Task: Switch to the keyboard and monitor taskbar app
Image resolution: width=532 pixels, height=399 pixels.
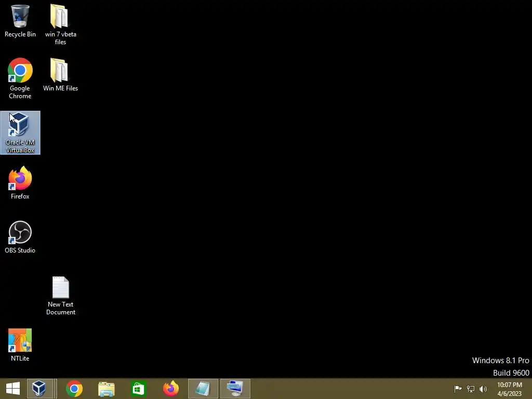Action: pos(235,389)
